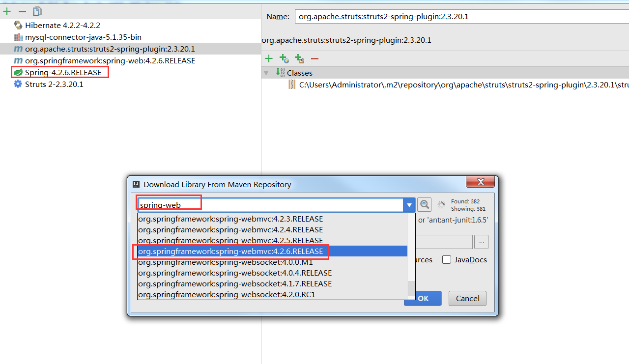Click the dialog title 'Download Library From Maven Repository'
The height and width of the screenshot is (364, 629).
point(217,184)
